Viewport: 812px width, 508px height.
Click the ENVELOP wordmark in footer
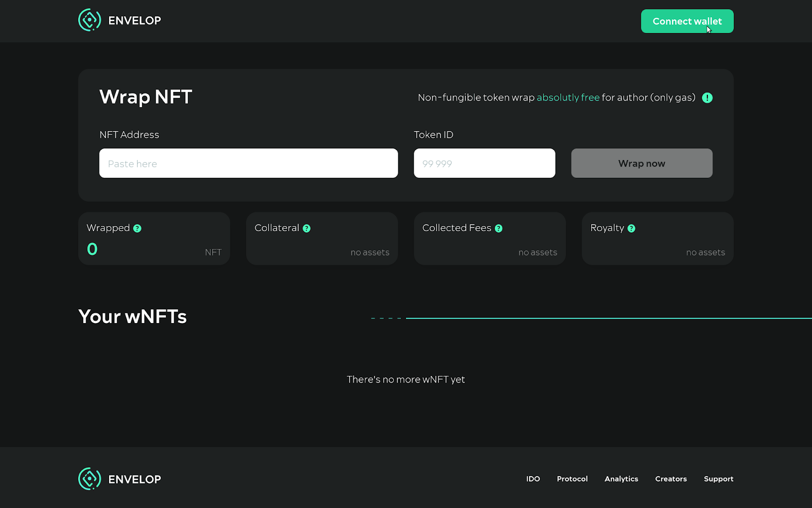coord(134,480)
